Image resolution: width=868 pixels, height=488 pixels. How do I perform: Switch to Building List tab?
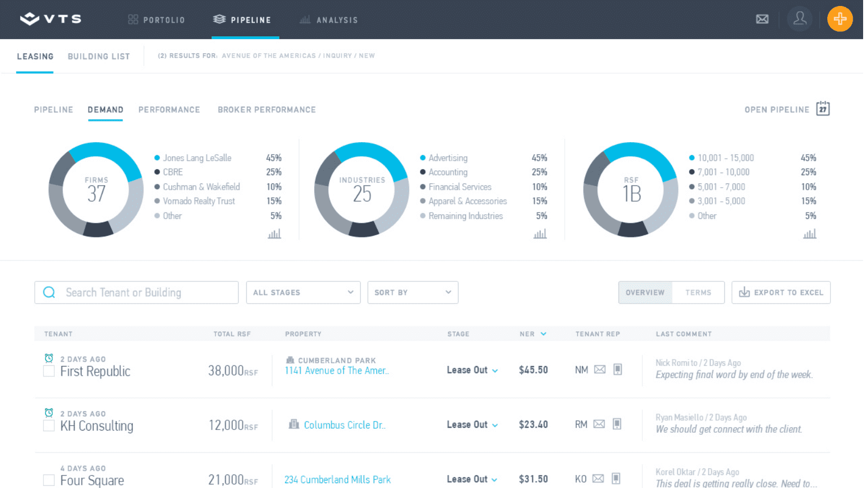tap(99, 56)
